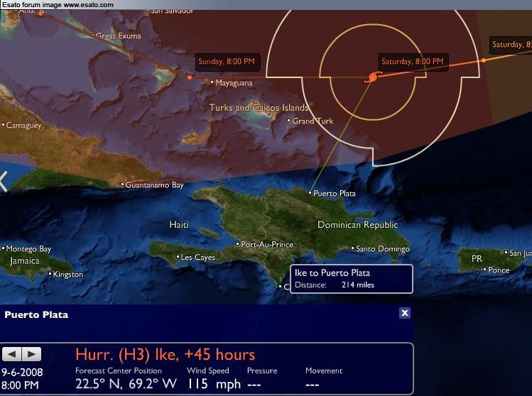Select the Saturday 8:00 PM forecast label at storm center
The image size is (532, 396).
tap(412, 62)
